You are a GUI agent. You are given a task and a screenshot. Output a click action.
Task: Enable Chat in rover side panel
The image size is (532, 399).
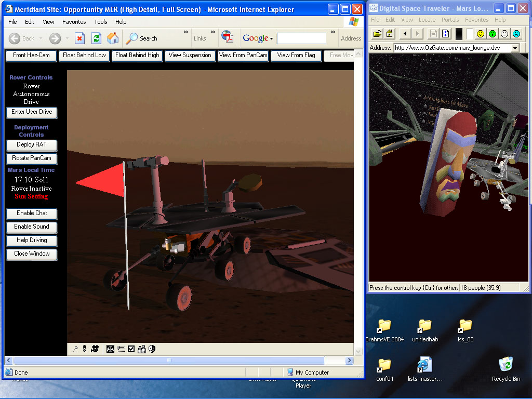[x=32, y=214]
